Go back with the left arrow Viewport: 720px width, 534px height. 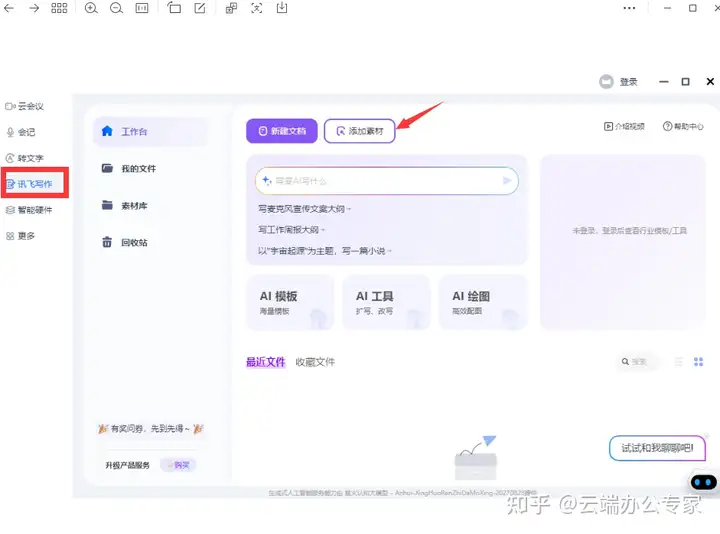click(x=9, y=8)
